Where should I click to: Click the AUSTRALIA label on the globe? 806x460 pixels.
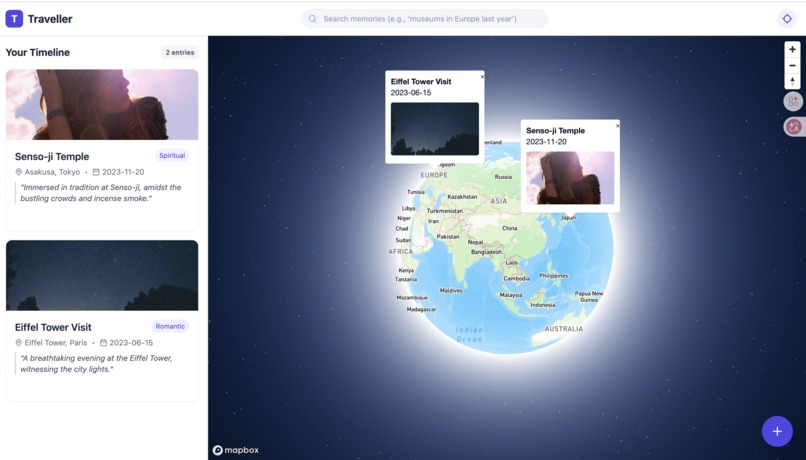pyautogui.click(x=564, y=329)
